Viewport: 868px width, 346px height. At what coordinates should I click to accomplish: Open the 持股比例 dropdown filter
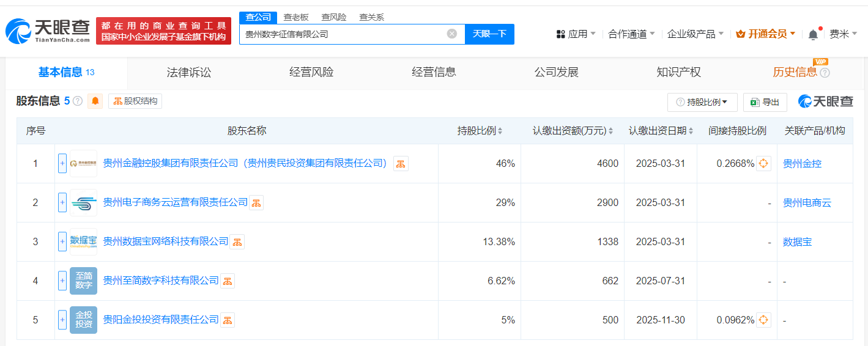pos(702,103)
